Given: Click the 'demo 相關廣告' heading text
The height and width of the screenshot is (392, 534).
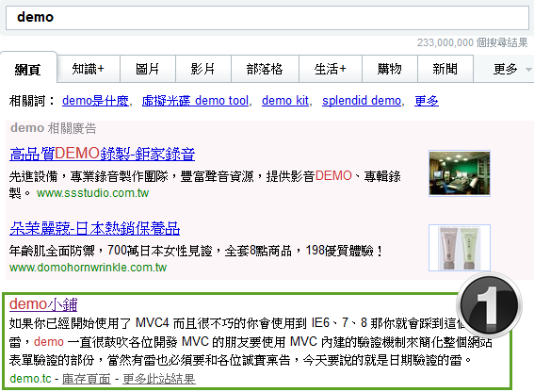Looking at the screenshot, I should pyautogui.click(x=54, y=128).
